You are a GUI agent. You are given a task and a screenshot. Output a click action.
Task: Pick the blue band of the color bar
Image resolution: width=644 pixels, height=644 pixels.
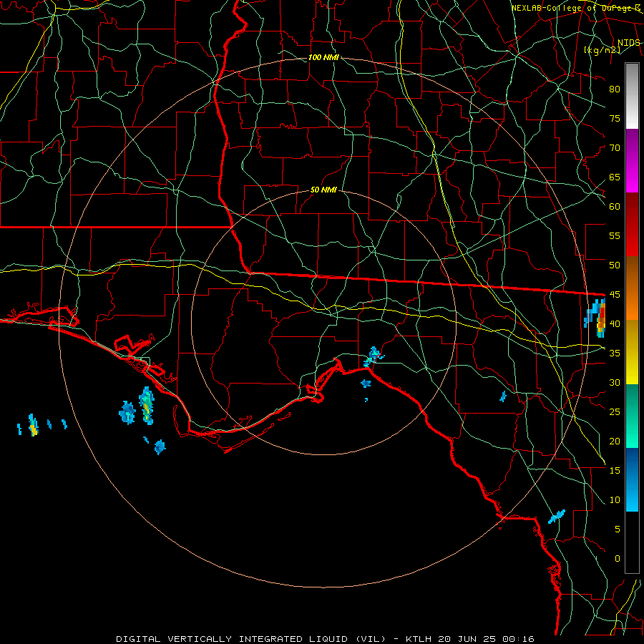632,479
